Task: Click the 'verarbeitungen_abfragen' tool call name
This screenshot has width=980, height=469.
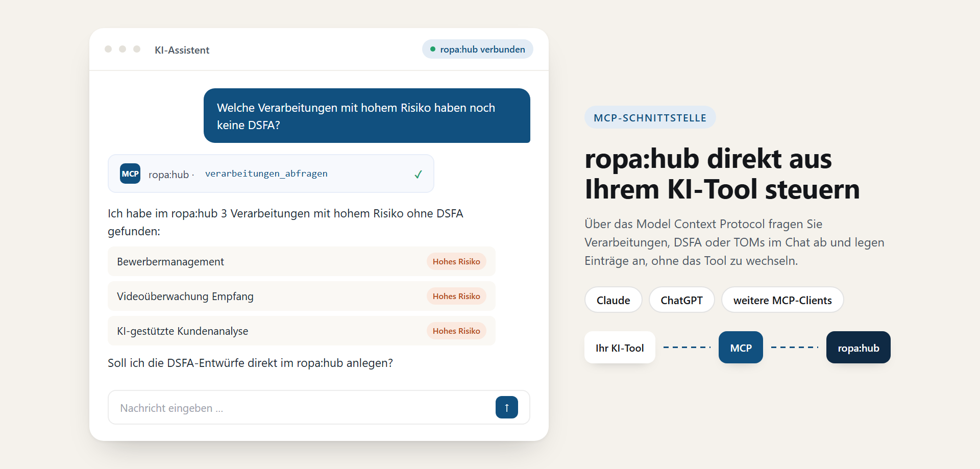Action: point(266,174)
